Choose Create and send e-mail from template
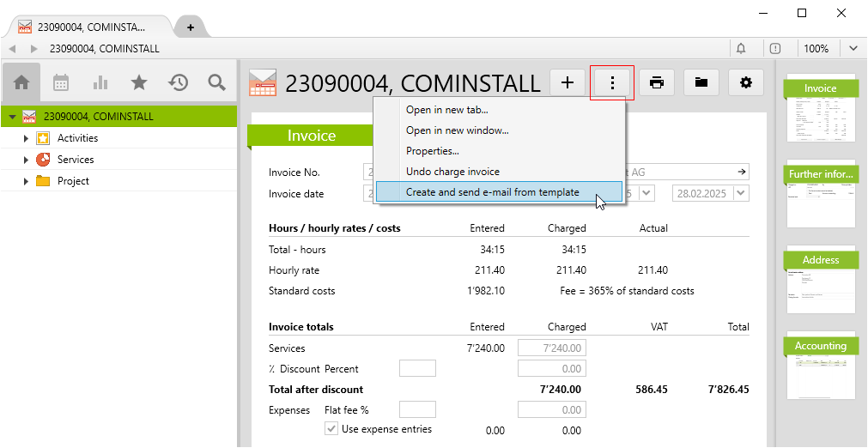The width and height of the screenshot is (868, 448). [x=492, y=192]
